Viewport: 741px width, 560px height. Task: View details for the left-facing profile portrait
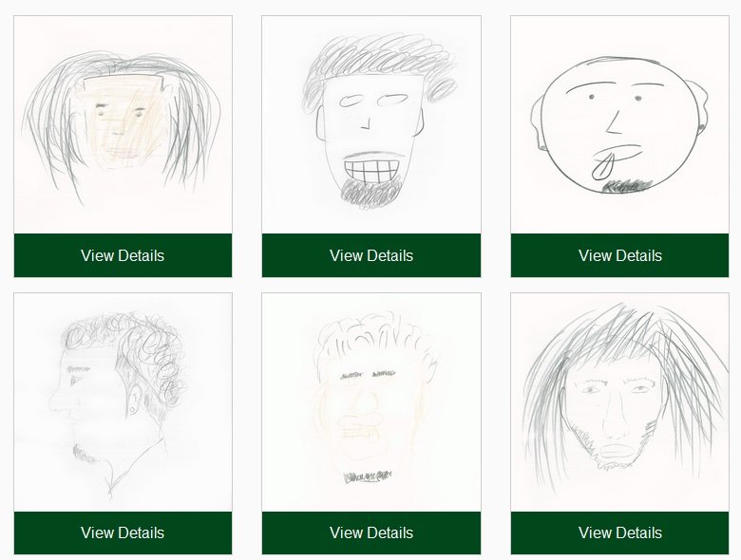123,532
